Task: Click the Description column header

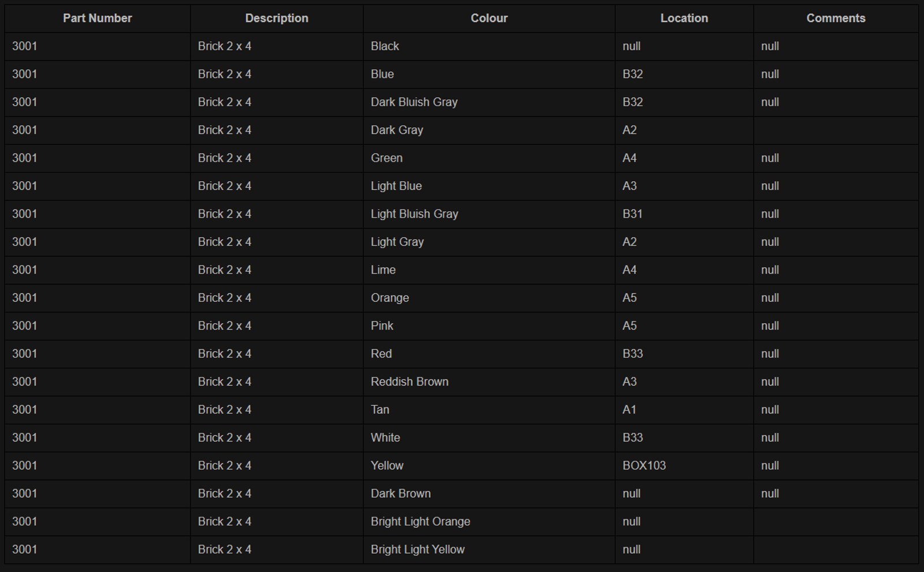Action: 277,18
